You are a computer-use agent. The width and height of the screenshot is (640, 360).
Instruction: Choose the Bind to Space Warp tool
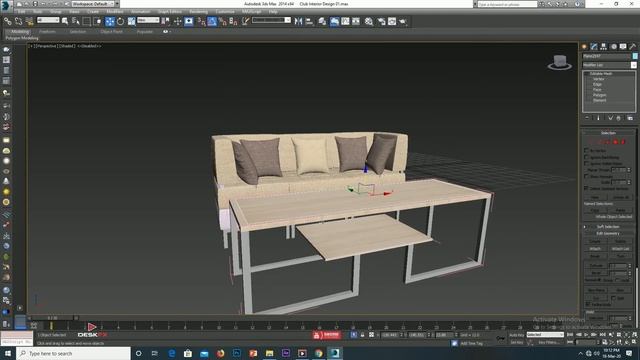point(29,21)
